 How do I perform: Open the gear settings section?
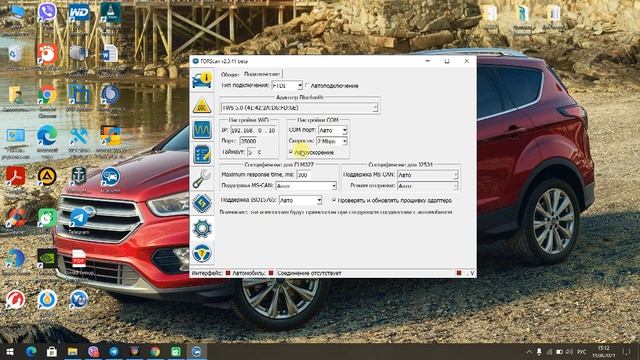(x=202, y=229)
